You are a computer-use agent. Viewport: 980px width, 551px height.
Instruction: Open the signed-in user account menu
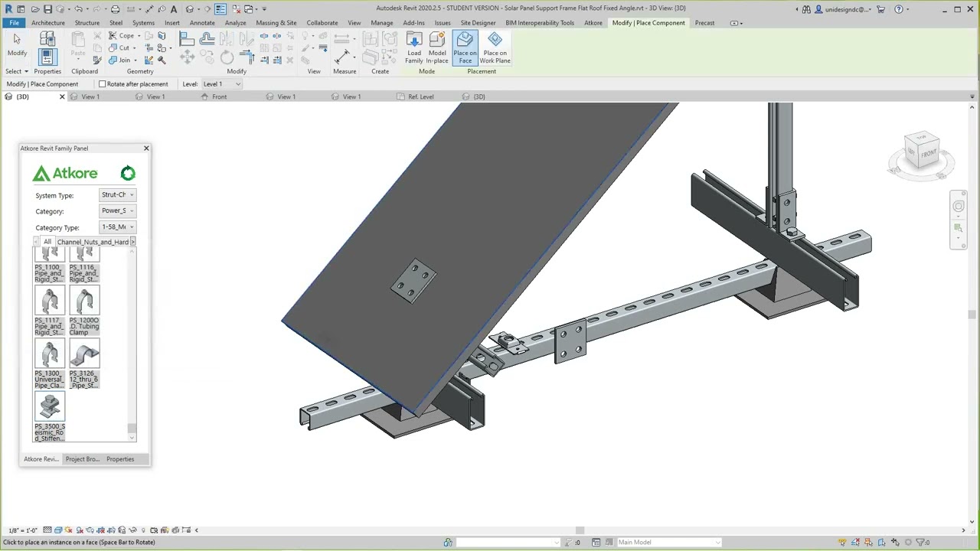pyautogui.click(x=843, y=9)
